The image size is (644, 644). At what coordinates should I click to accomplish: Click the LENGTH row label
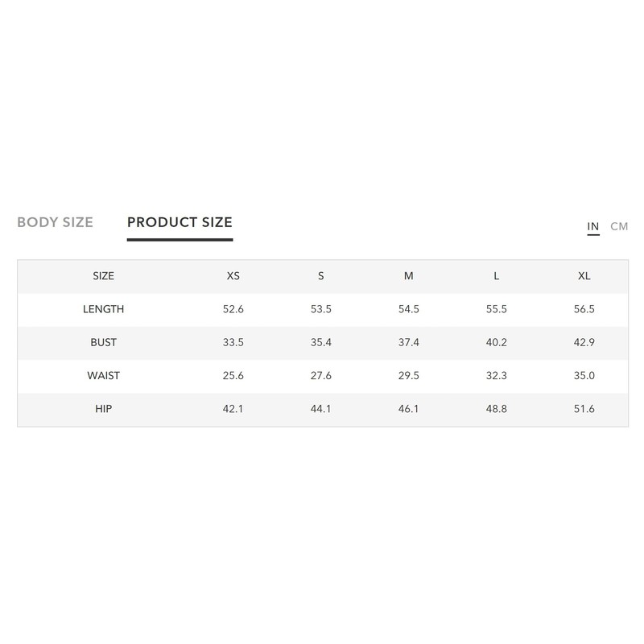(103, 309)
